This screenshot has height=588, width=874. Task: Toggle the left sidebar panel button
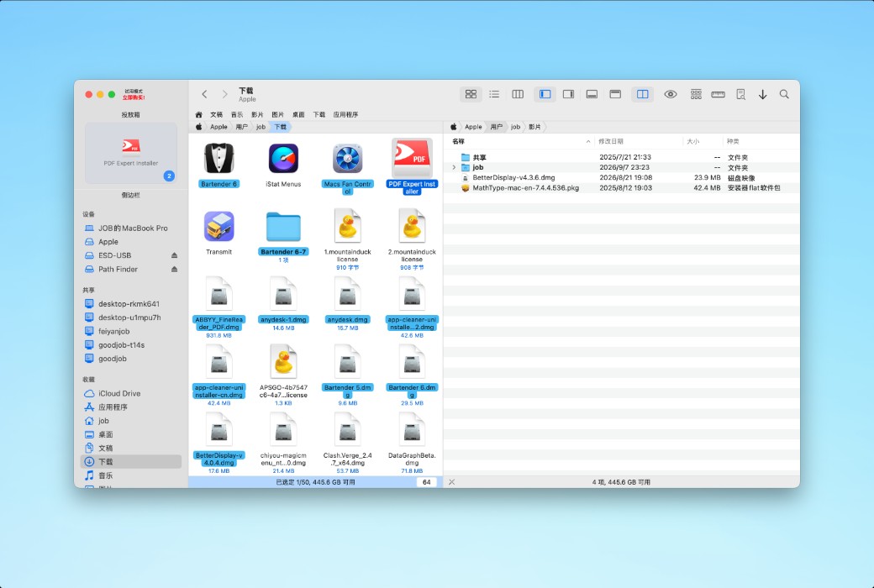[545, 94]
